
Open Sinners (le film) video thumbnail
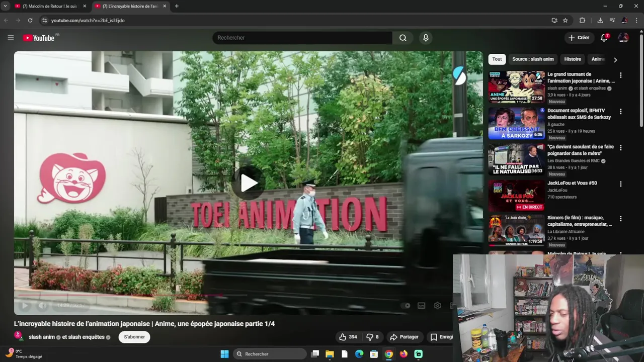(516, 231)
